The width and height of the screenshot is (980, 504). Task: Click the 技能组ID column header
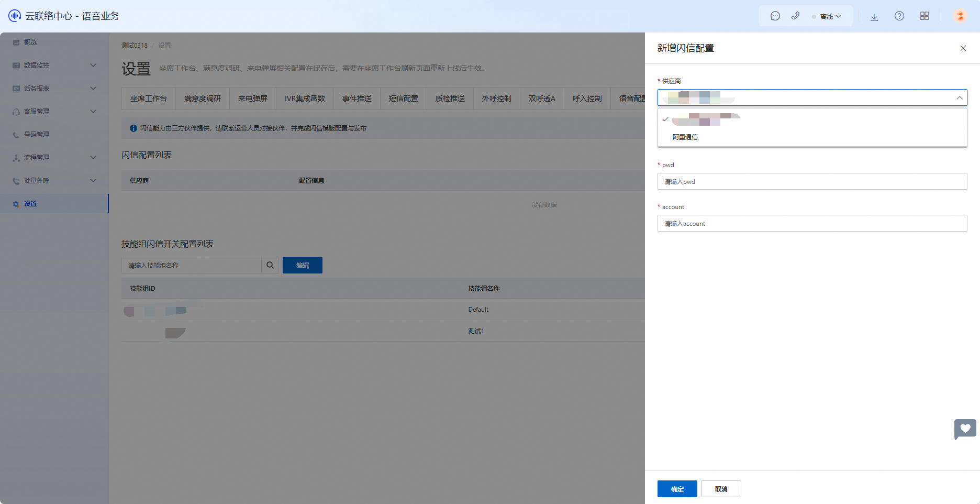click(x=142, y=289)
